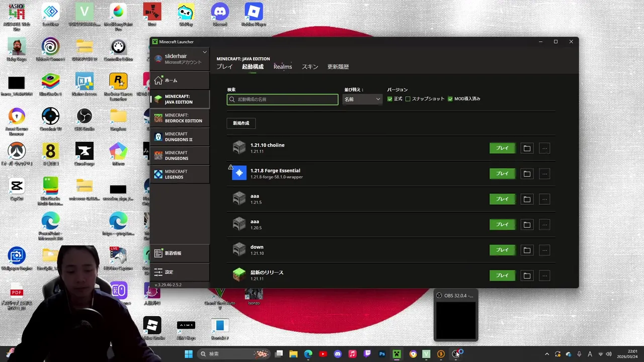Click the 最新のリリース grass block icon
The width and height of the screenshot is (644, 362).
pyautogui.click(x=239, y=275)
